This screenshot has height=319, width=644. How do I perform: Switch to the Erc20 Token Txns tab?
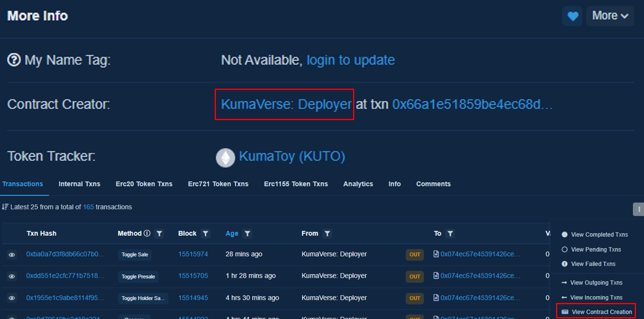(144, 184)
